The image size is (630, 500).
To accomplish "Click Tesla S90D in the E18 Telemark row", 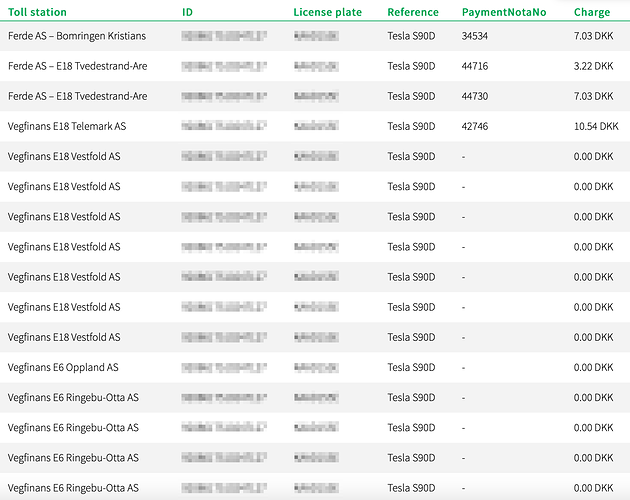I will 411,126.
